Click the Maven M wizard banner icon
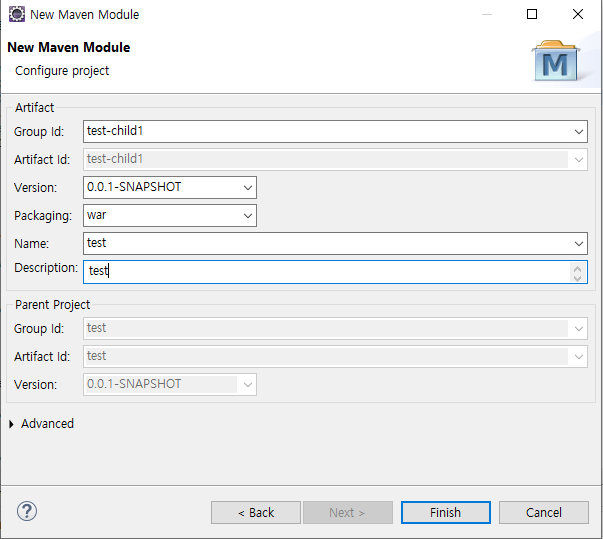This screenshot has height=539, width=603. pos(556,61)
